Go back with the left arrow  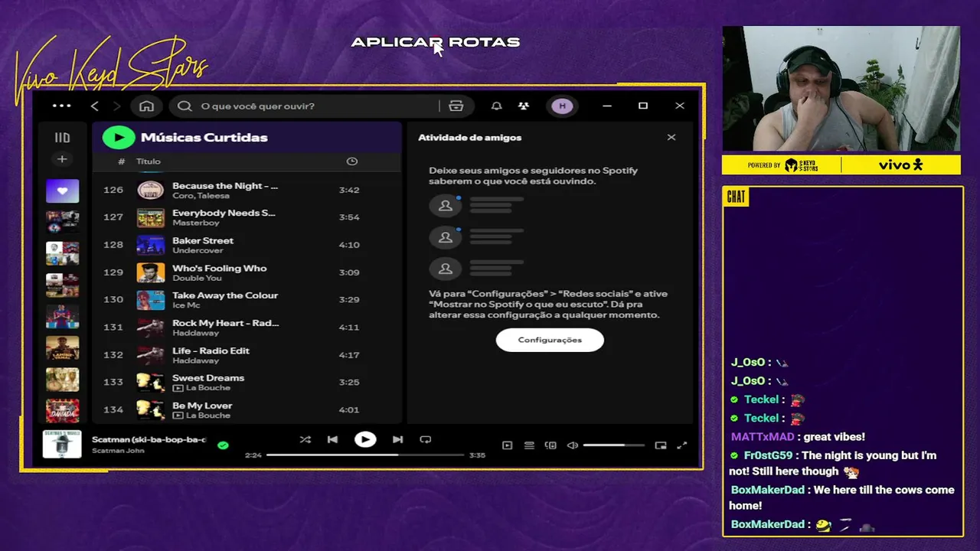click(95, 106)
